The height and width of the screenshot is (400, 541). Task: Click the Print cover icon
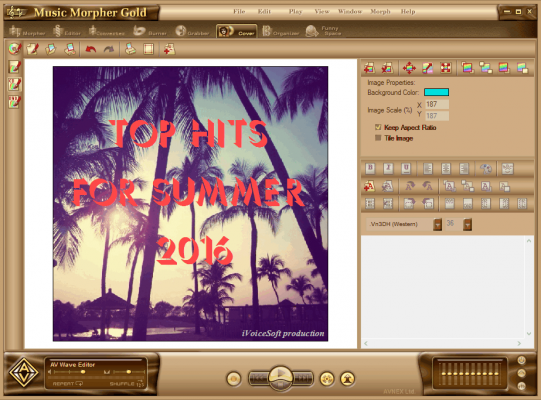(x=130, y=49)
